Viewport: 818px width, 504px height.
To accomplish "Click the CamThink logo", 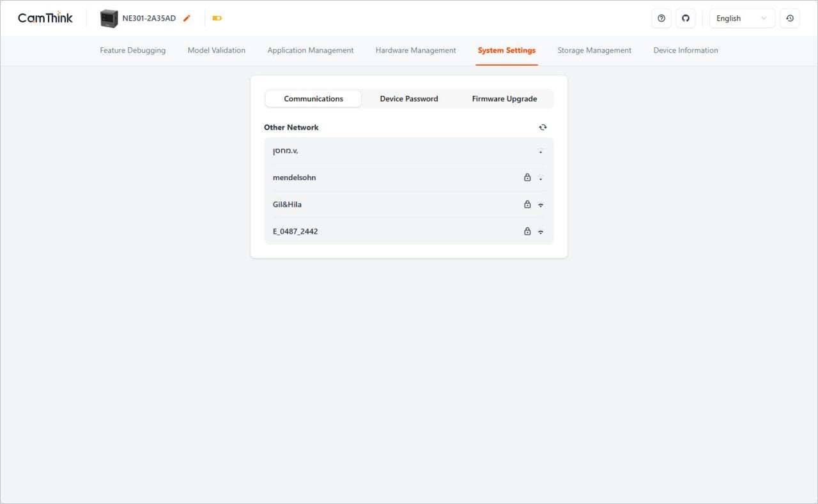I will (x=45, y=18).
